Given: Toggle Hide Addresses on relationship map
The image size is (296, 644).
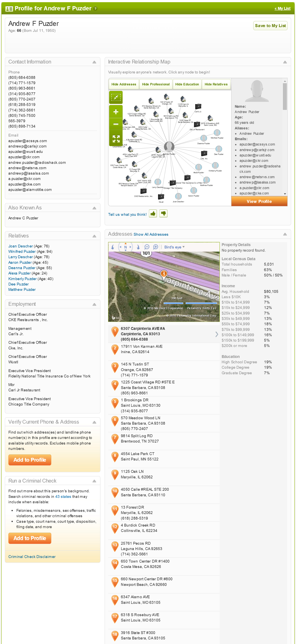Looking at the screenshot, I should coord(123,84).
